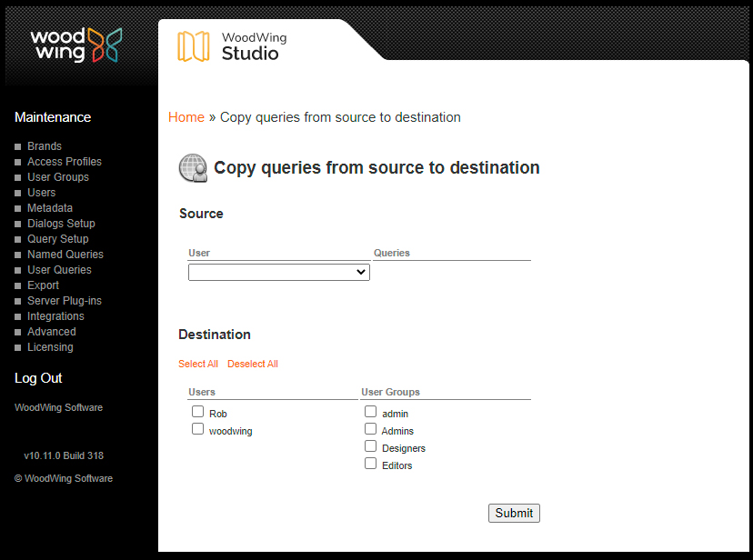Click the © WoodWing Software copyright text
Screen dimensions: 753x560
(64, 478)
